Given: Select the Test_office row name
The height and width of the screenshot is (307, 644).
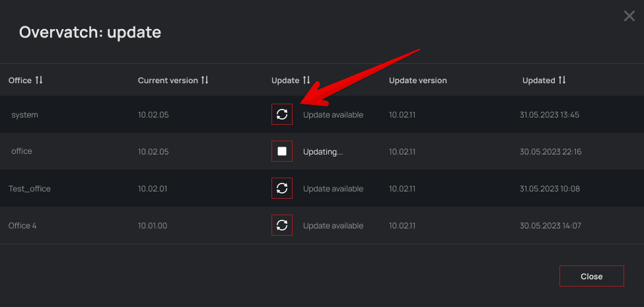Looking at the screenshot, I should coord(30,189).
